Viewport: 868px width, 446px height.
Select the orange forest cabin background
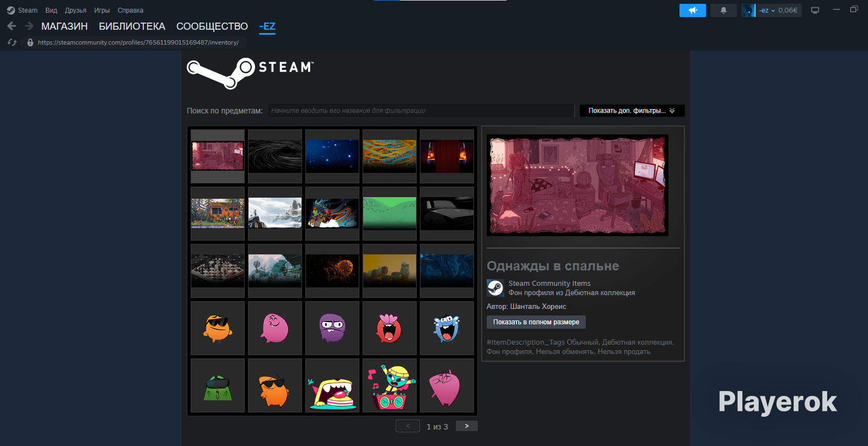(218, 214)
